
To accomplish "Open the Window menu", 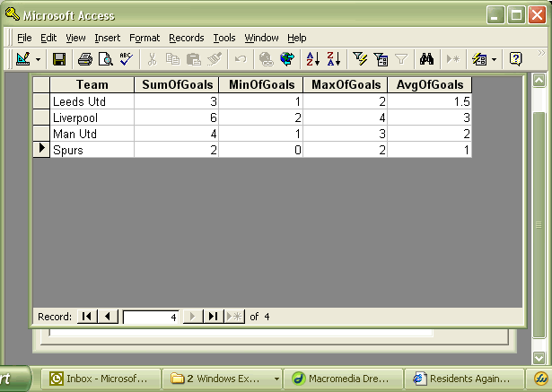I will pyautogui.click(x=261, y=38).
